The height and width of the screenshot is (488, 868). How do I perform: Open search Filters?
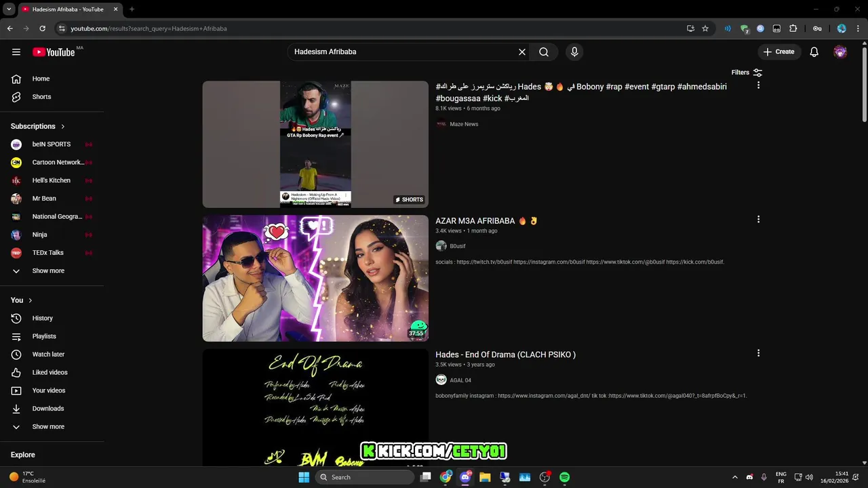[747, 73]
